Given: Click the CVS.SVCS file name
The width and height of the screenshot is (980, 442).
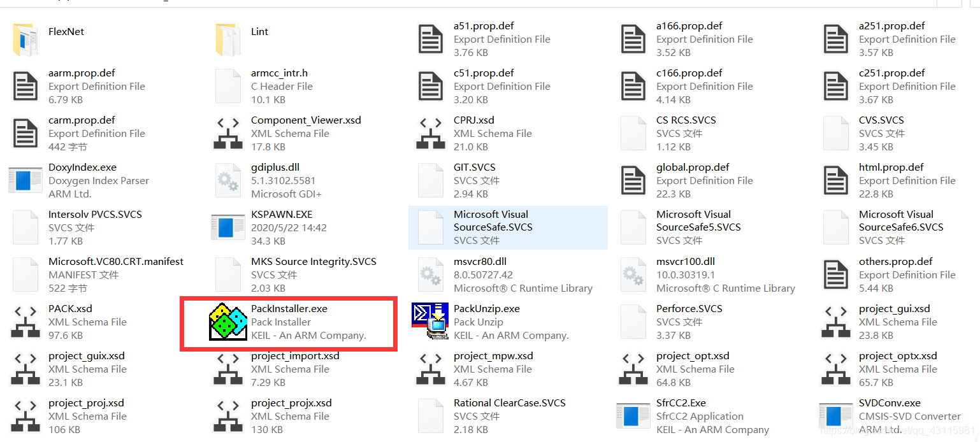Looking at the screenshot, I should [881, 120].
